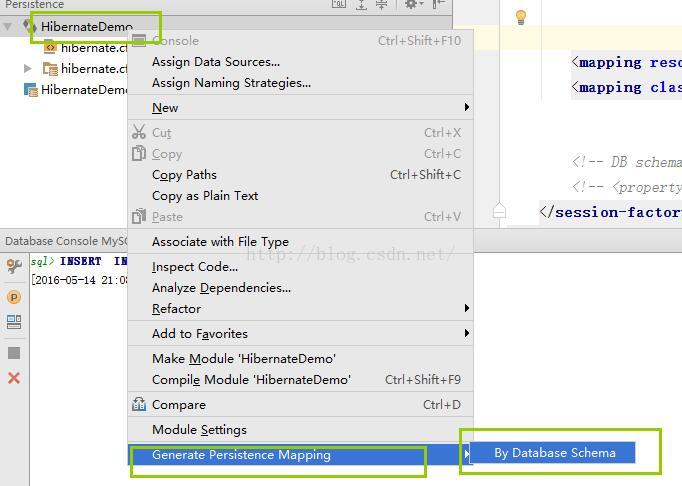Open the gear settings menu in Persistence panel
The height and width of the screenshot is (486, 682).
pos(414,4)
